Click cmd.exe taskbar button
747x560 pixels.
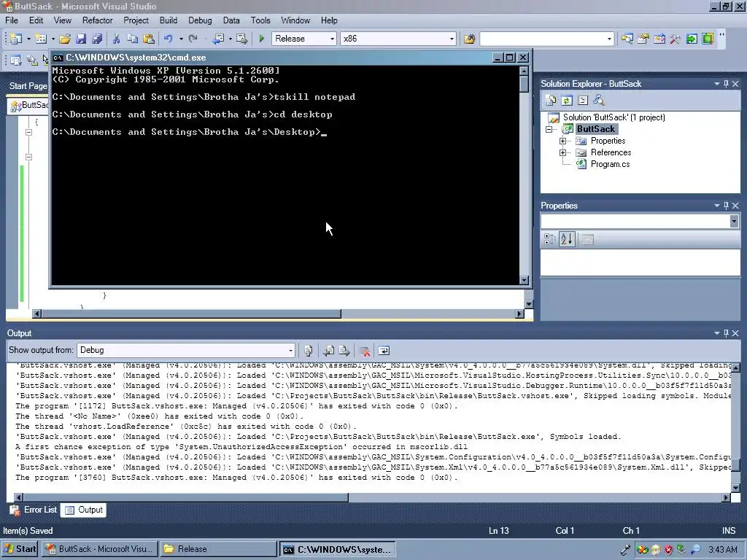point(337,549)
